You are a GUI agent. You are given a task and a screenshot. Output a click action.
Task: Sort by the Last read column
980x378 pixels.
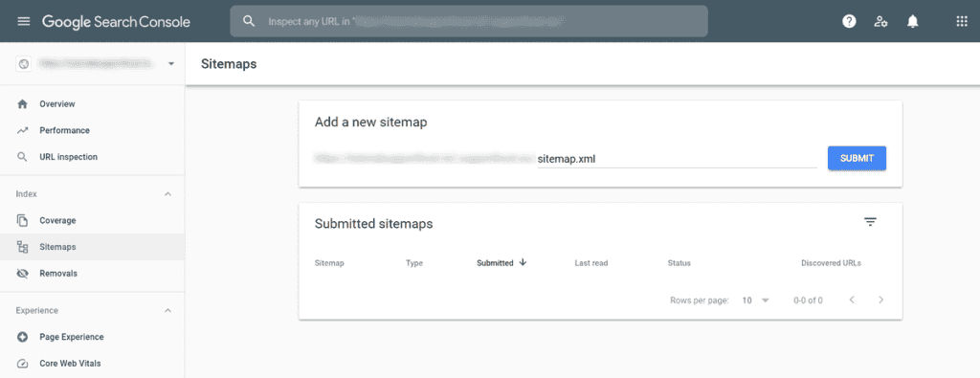coord(591,263)
